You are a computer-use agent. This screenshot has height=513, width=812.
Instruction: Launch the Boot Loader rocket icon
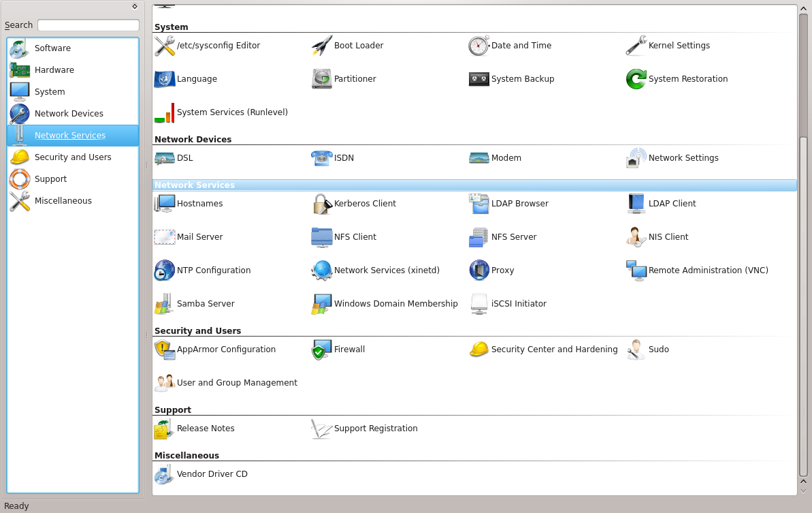click(321, 46)
